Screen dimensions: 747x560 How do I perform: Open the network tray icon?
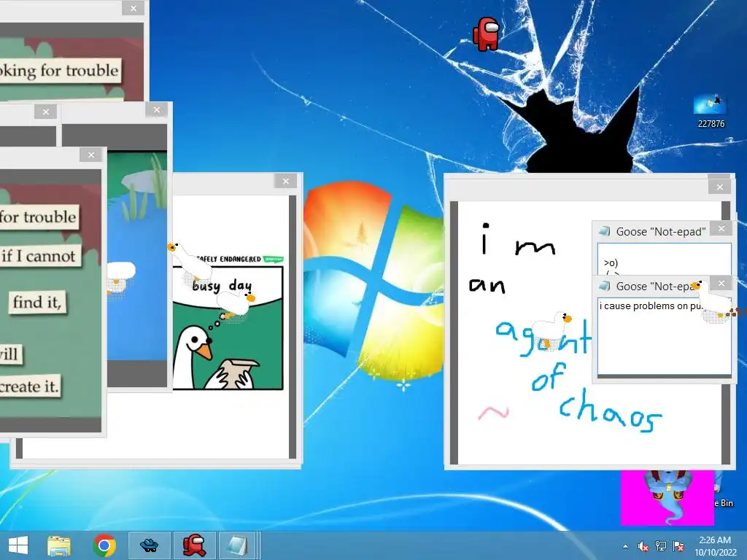(661, 546)
